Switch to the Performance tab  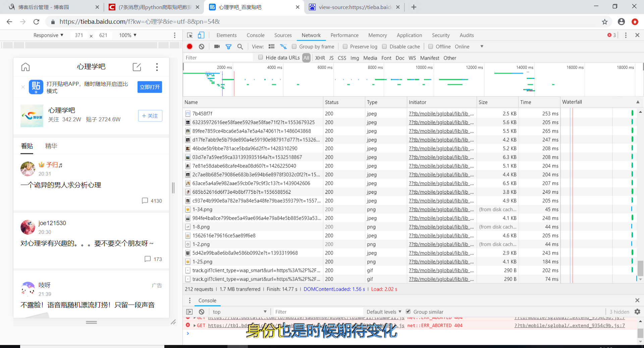point(344,35)
